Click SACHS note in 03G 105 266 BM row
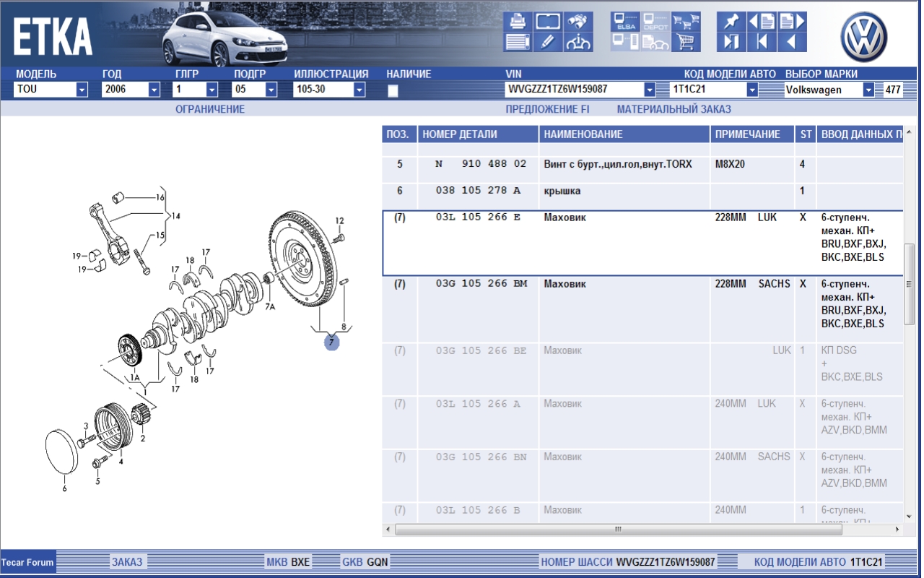This screenshot has height=578, width=924. (x=774, y=284)
